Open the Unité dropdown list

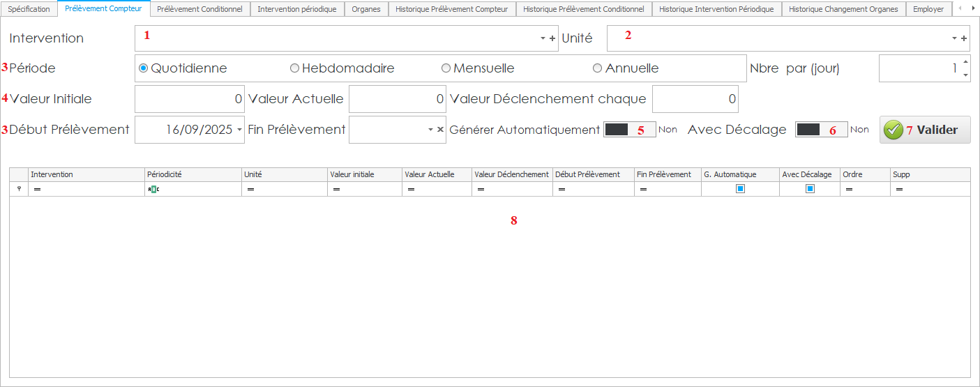click(x=954, y=39)
